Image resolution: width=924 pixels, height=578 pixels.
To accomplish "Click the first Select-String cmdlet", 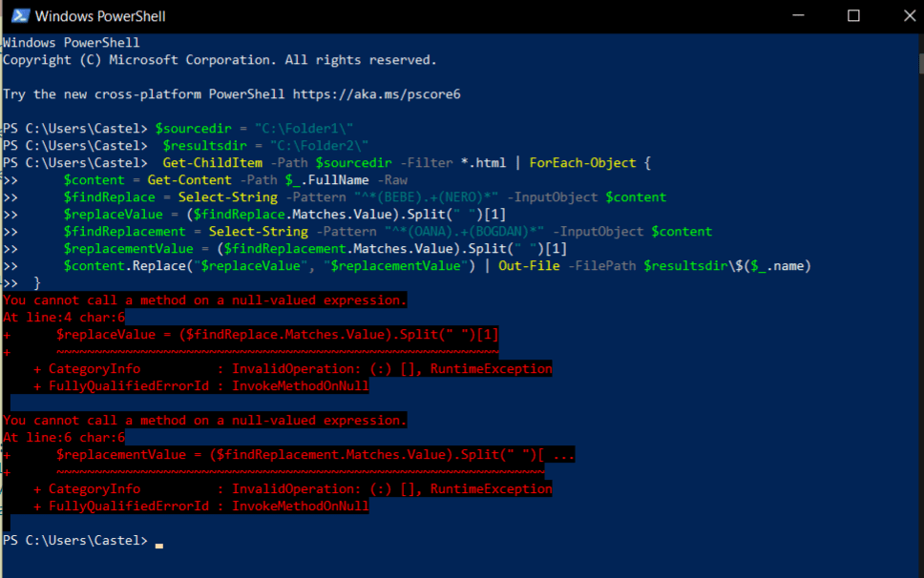I will pyautogui.click(x=227, y=196).
